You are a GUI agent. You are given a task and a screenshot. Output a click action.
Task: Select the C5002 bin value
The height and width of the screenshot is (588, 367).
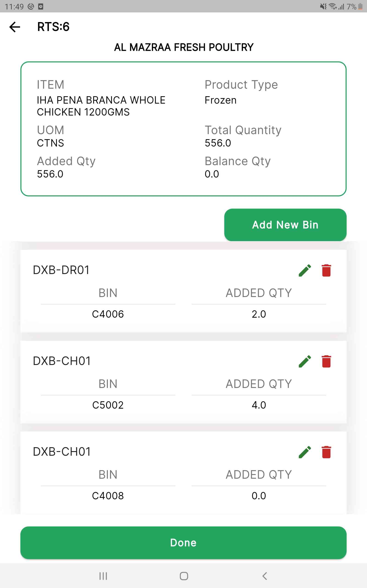click(x=108, y=405)
